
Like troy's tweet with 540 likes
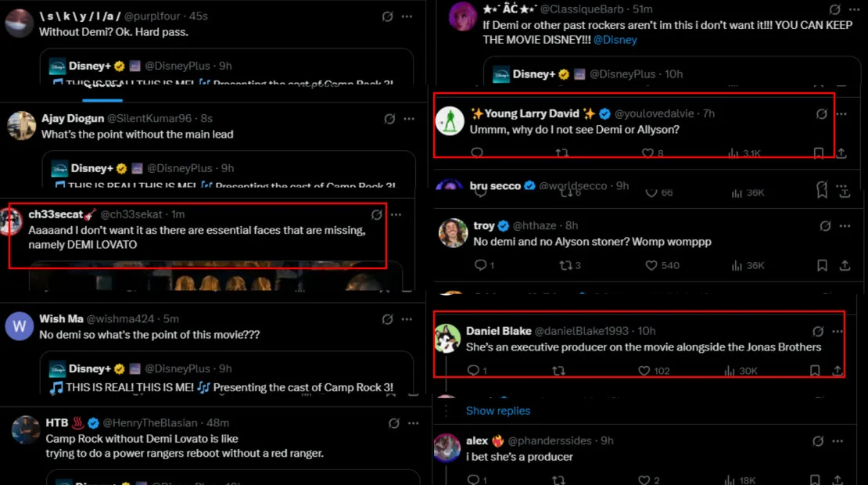click(651, 266)
